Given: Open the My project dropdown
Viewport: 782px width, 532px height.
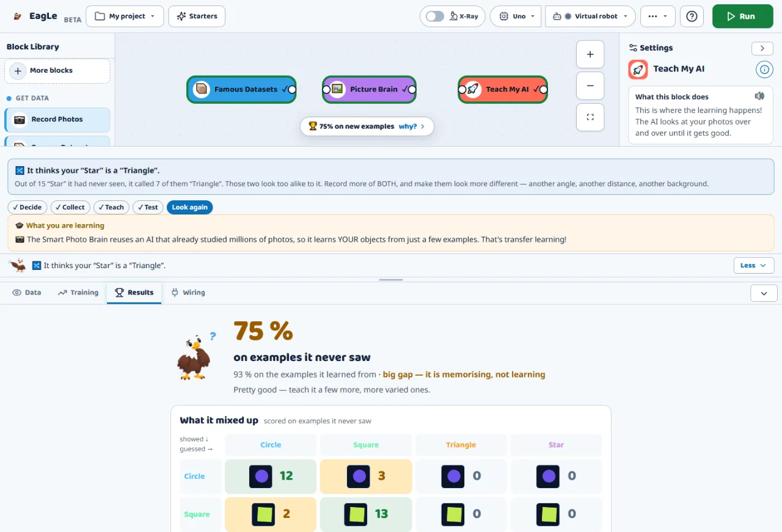Looking at the screenshot, I should click(x=125, y=16).
